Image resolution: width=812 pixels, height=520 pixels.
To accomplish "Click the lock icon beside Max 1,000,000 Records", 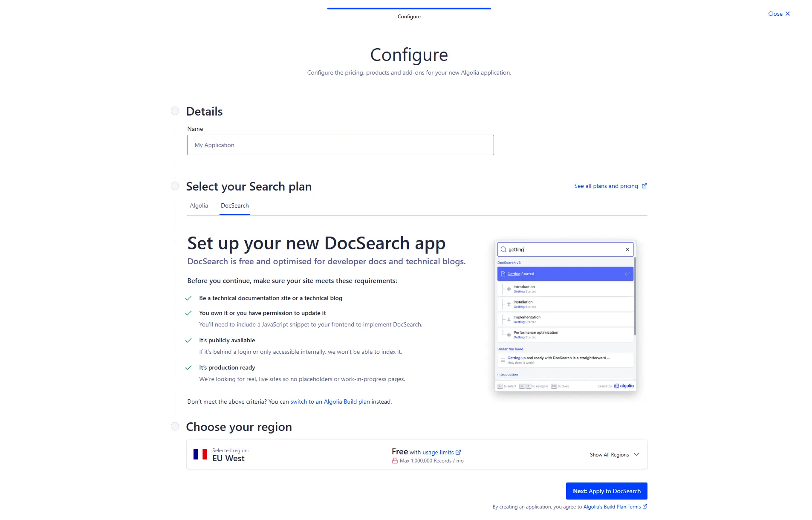I will [395, 461].
